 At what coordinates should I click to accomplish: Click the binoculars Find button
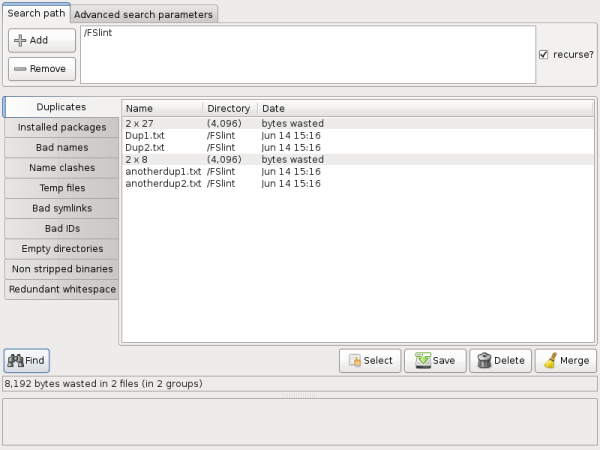pyautogui.click(x=26, y=360)
